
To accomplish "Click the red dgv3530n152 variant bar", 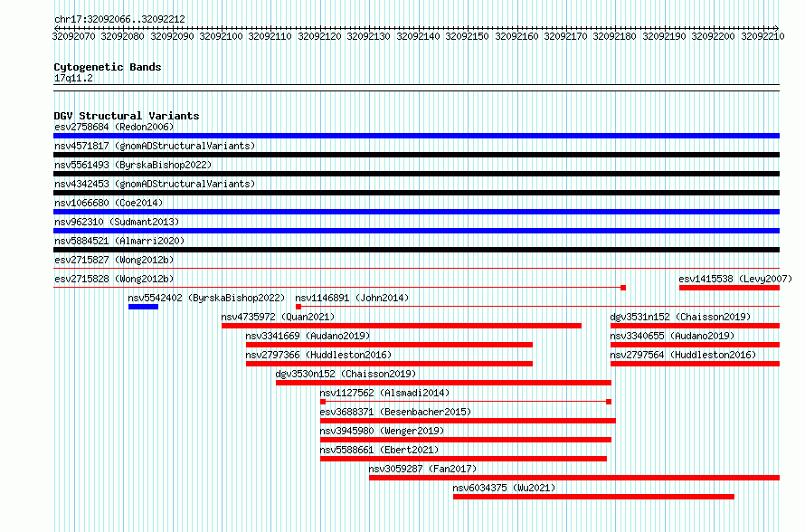I will point(443,383).
